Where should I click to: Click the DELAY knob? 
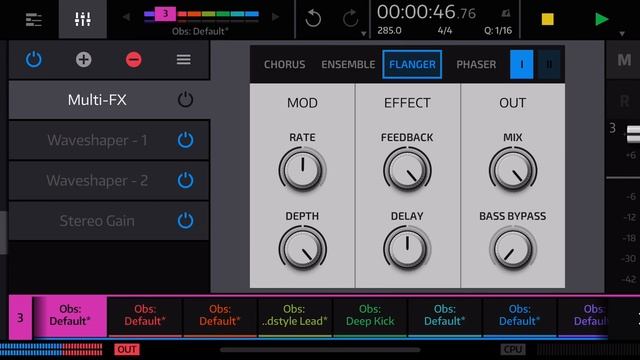[407, 249]
